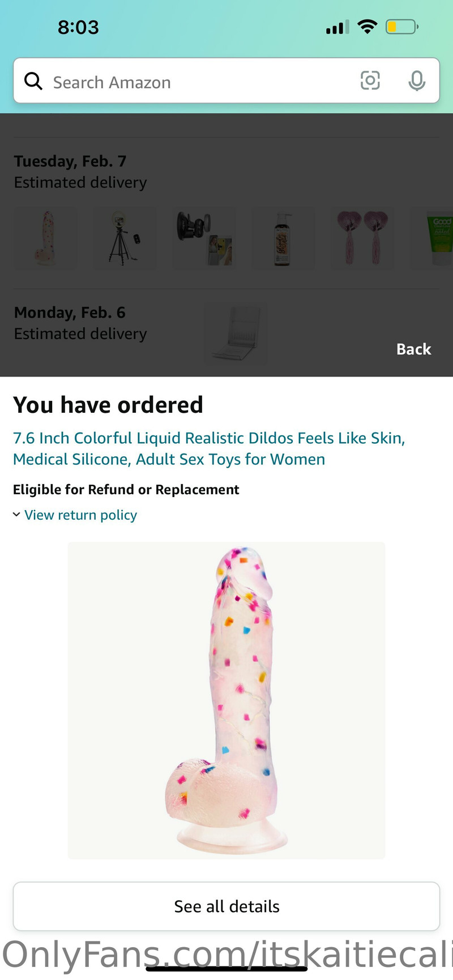This screenshot has height=980, width=453.
Task: Open the Monday, Feb. 6 delivery item thumbnail
Action: tap(235, 333)
